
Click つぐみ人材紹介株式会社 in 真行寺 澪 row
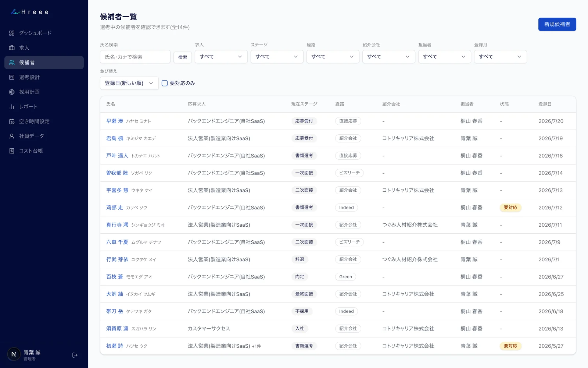(x=410, y=225)
